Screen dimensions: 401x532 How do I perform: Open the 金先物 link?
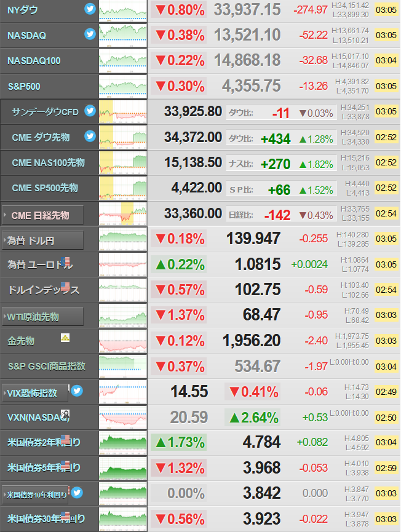(21, 341)
